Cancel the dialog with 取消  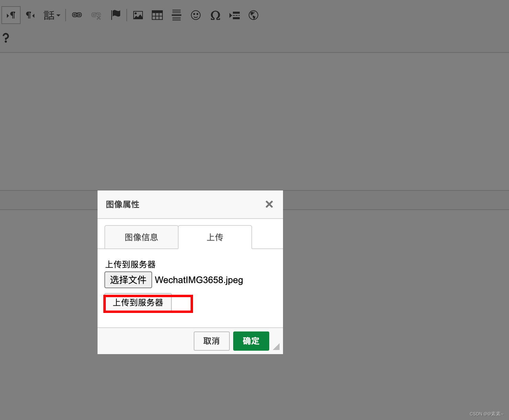212,341
